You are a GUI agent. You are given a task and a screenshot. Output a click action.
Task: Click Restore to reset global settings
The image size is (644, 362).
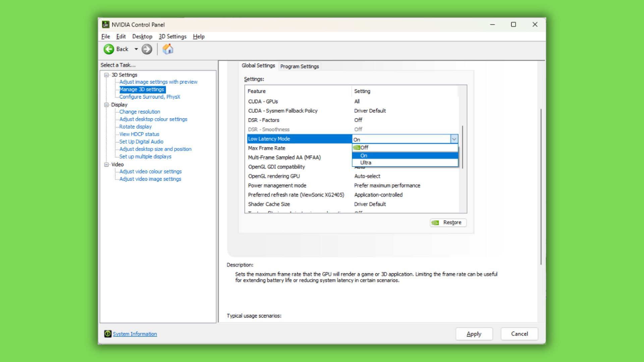(447, 222)
